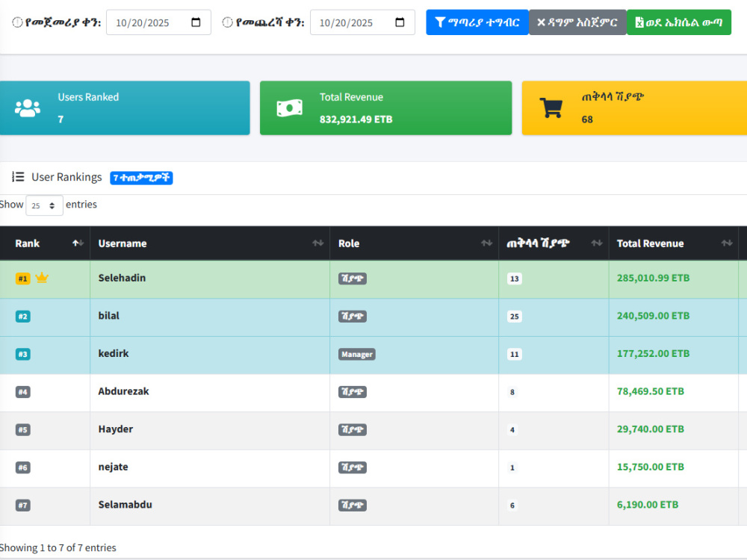Click the blue filter apply button

click(x=477, y=22)
